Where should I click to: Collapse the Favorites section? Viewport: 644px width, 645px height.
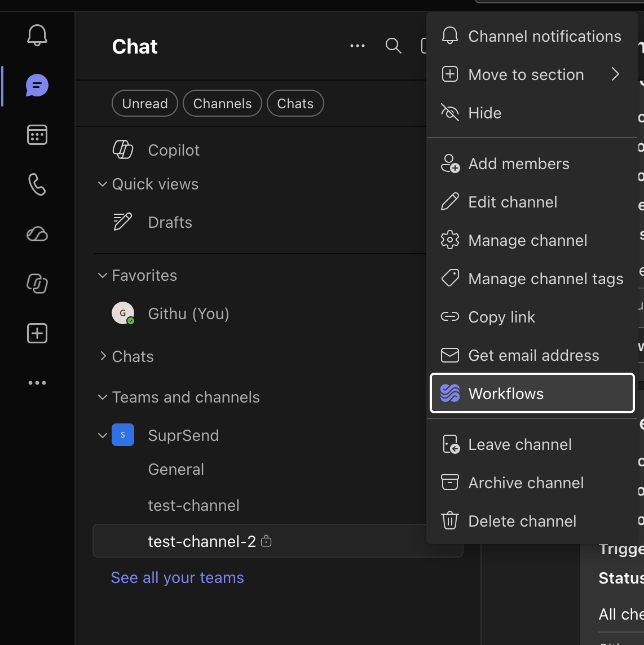pos(103,275)
